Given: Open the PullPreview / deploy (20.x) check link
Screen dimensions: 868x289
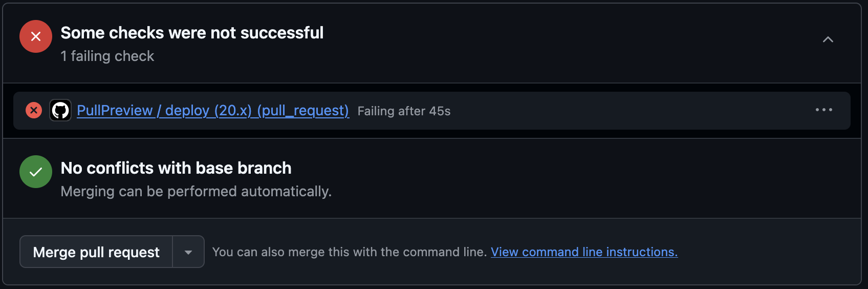Looking at the screenshot, I should point(212,111).
